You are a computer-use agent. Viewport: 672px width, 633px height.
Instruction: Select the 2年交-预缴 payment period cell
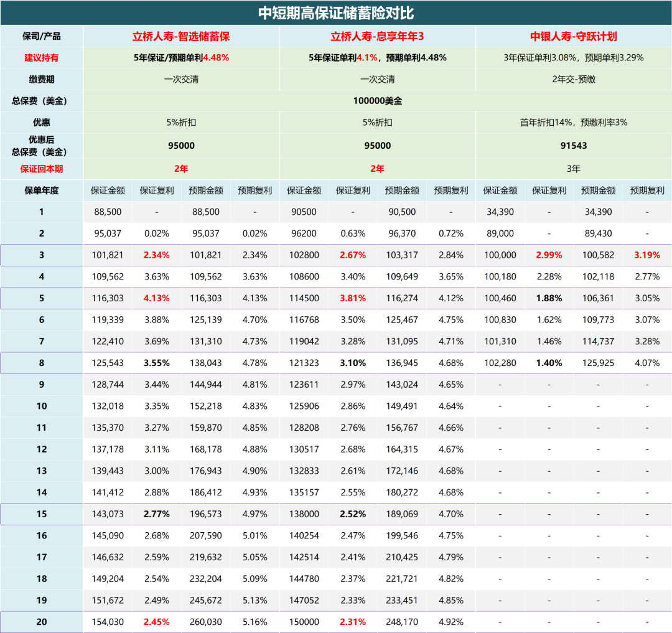tap(573, 80)
